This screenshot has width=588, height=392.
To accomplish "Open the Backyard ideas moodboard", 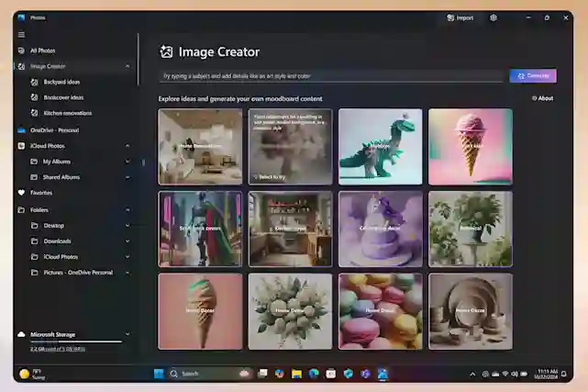I will click(x=61, y=82).
